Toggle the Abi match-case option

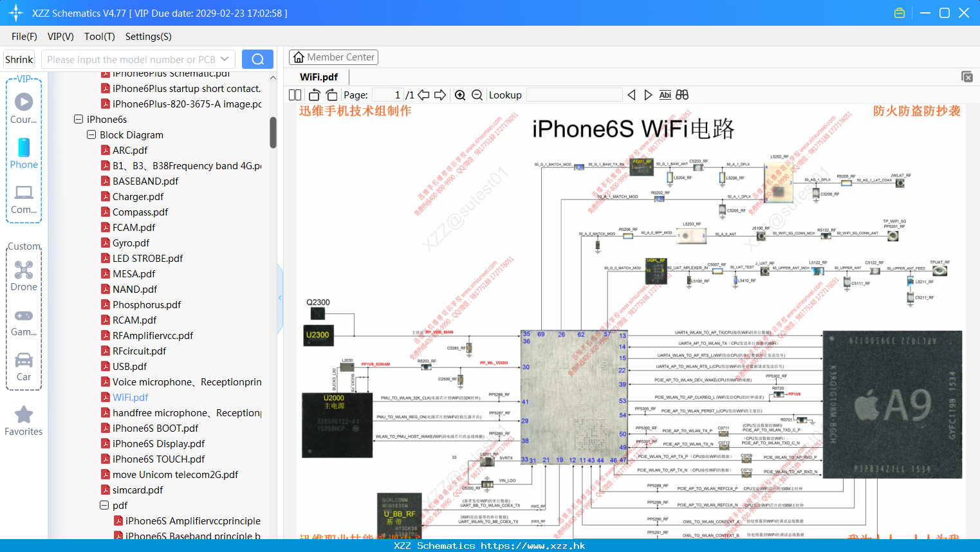[665, 95]
